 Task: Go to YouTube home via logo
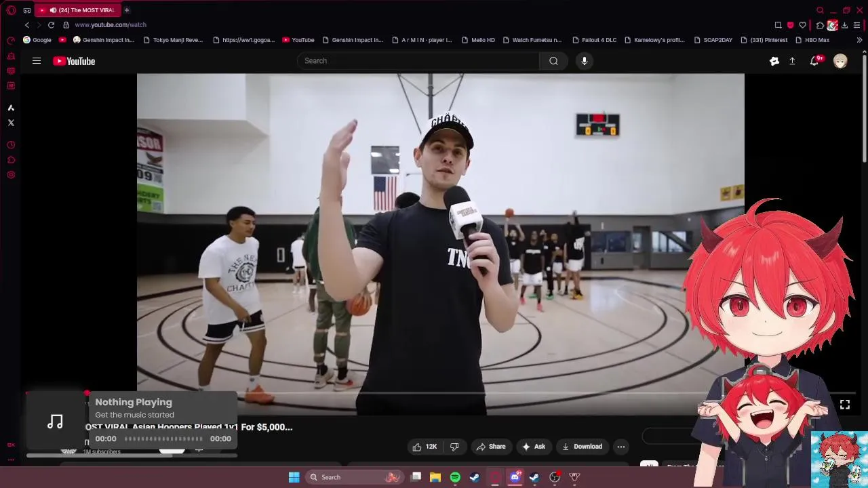click(x=74, y=61)
